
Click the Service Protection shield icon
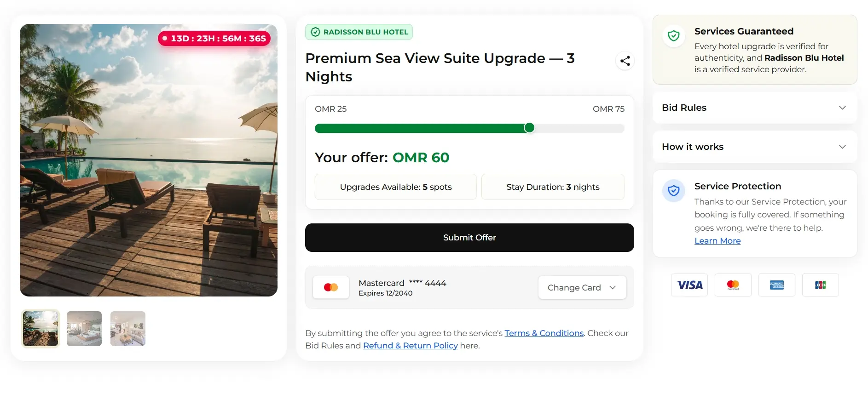coord(674,190)
